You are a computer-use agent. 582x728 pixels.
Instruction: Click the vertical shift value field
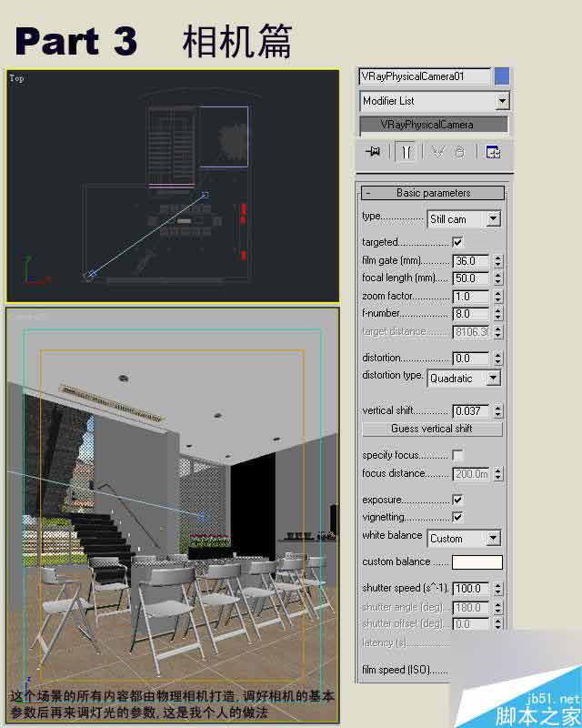(471, 411)
